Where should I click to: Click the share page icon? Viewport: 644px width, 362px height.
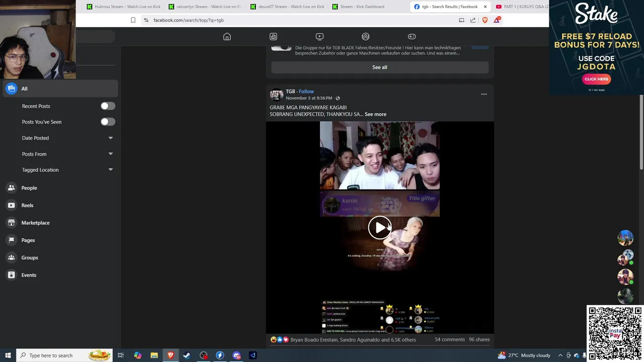pyautogui.click(x=473, y=20)
